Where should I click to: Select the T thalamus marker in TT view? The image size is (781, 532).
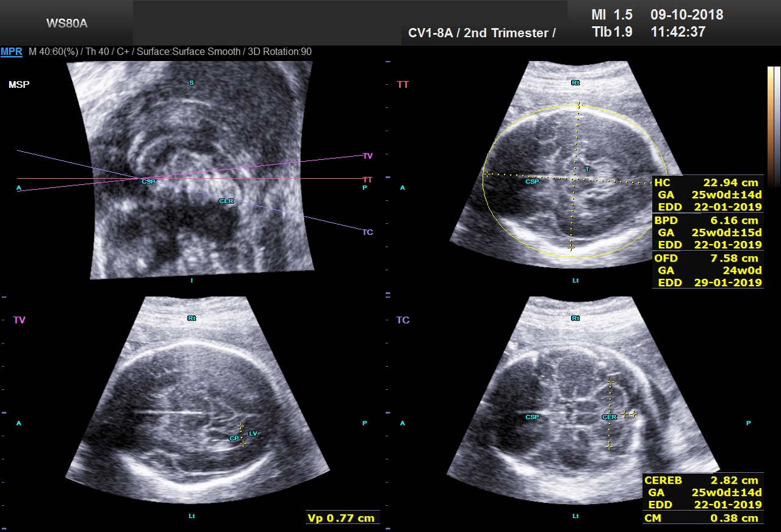(587, 169)
